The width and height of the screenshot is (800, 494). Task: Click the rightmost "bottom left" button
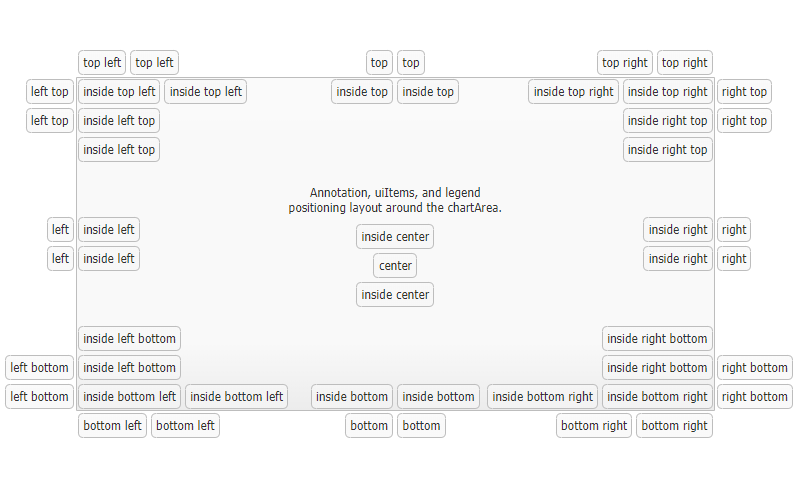pyautogui.click(x=185, y=426)
